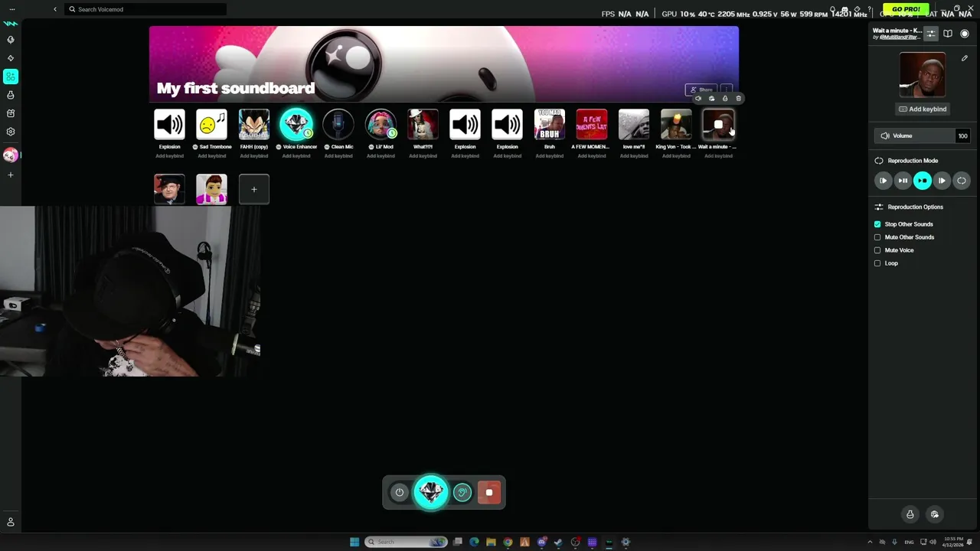
Task: Open Voicemod logo home icon
Action: tap(10, 23)
